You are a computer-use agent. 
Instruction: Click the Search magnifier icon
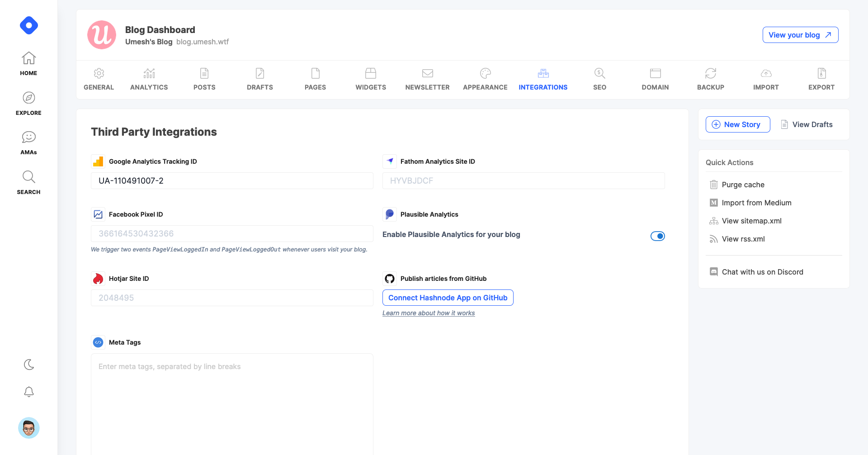[x=28, y=177]
